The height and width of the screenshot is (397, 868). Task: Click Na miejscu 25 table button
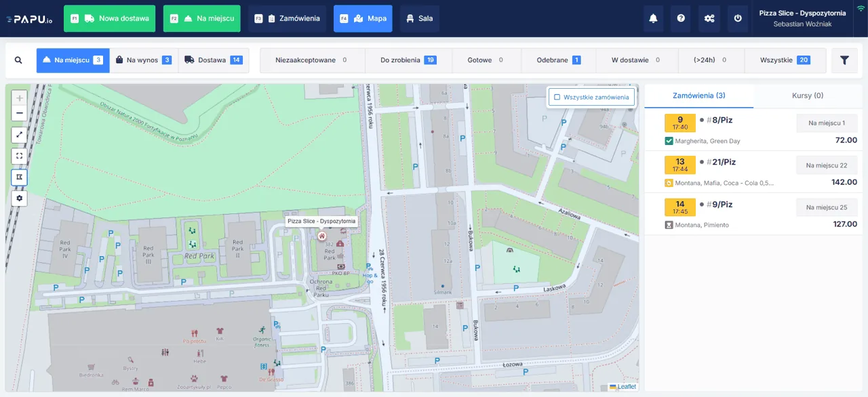tap(827, 207)
